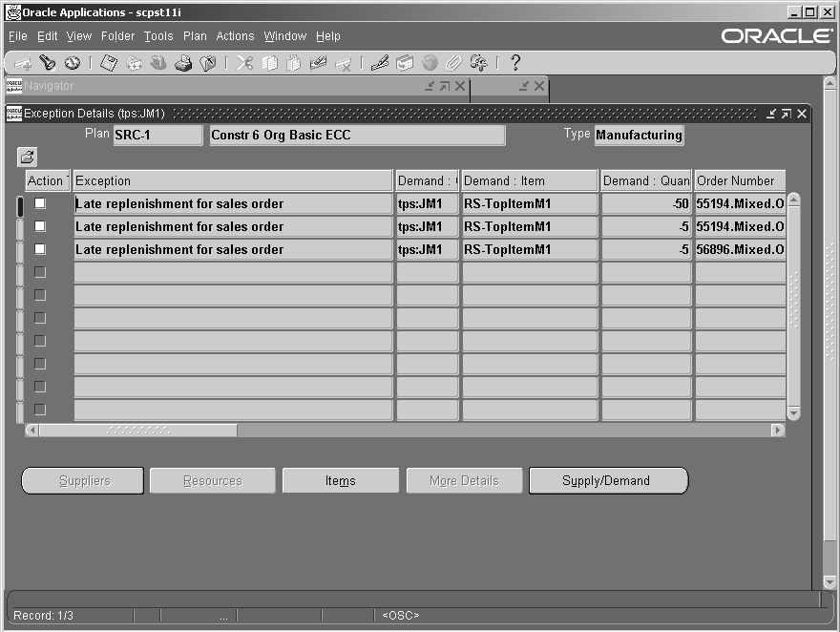Click the Folder Tools toolbar icon
The image size is (840, 632).
pyautogui.click(x=478, y=63)
